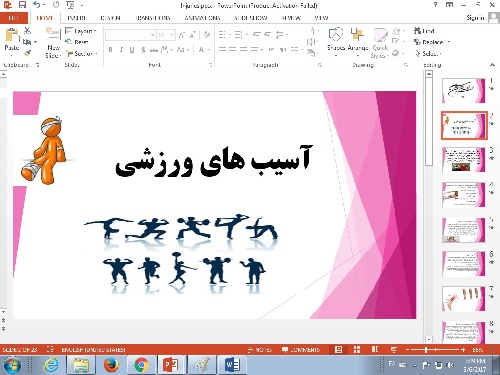Open PowerPoint Help question mark icon
The image size is (500, 375).
(435, 5)
